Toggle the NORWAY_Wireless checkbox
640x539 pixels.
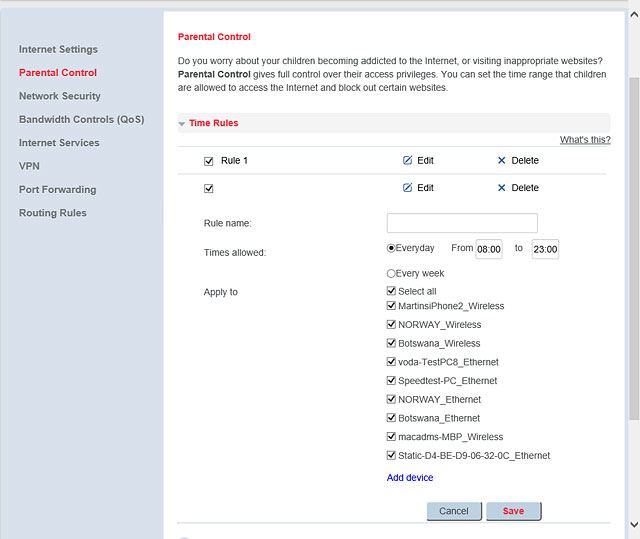[391, 324]
